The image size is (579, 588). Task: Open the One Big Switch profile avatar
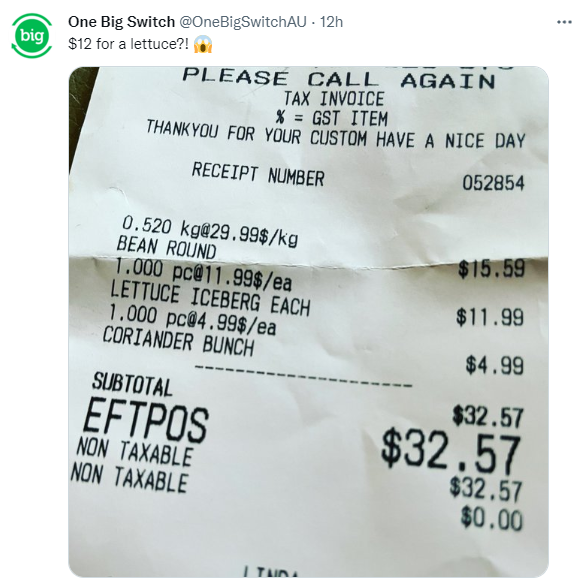[32, 36]
